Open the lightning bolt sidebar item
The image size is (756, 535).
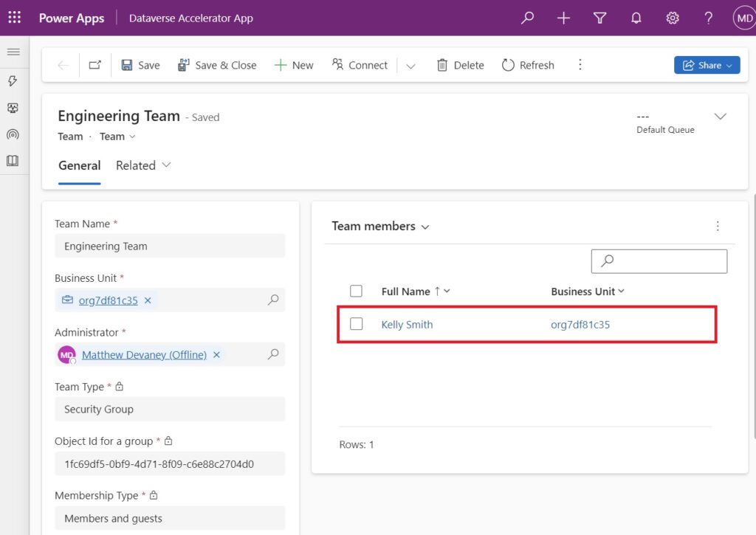pos(13,80)
